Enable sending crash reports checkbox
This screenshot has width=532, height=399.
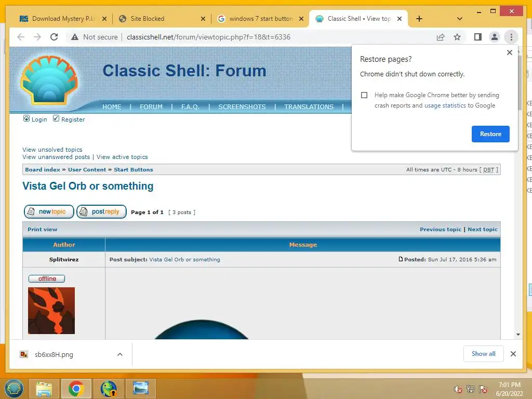coord(364,95)
